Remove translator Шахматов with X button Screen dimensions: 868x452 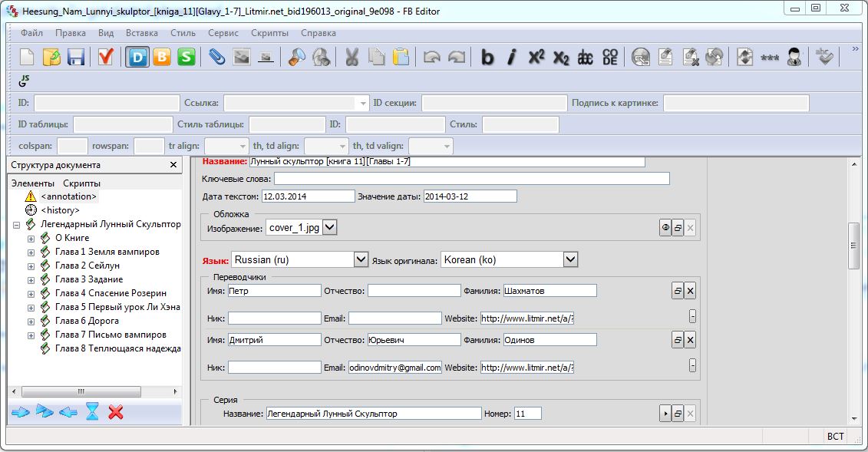(x=689, y=291)
